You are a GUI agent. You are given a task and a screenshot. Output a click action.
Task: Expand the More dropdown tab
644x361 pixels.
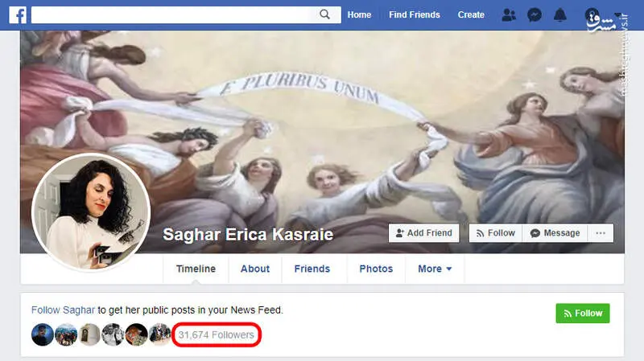click(435, 269)
